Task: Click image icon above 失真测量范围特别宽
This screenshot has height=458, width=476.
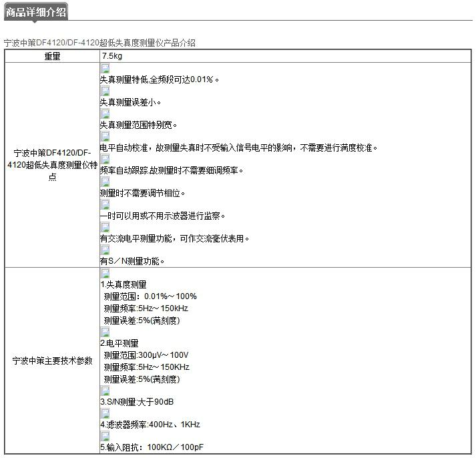Action: 105,113
